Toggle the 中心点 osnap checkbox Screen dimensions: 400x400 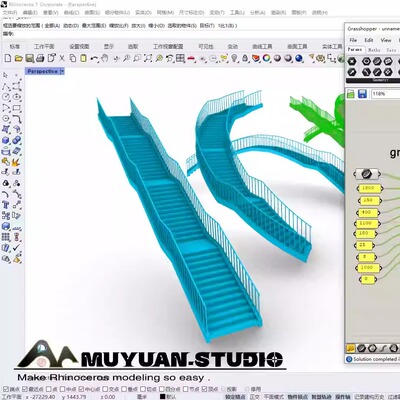click(81, 389)
